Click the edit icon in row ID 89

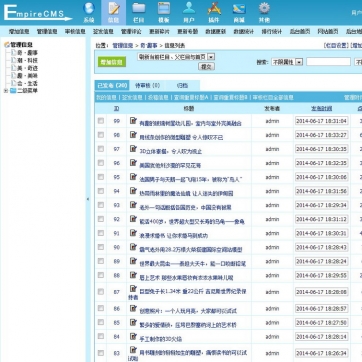click(133, 261)
